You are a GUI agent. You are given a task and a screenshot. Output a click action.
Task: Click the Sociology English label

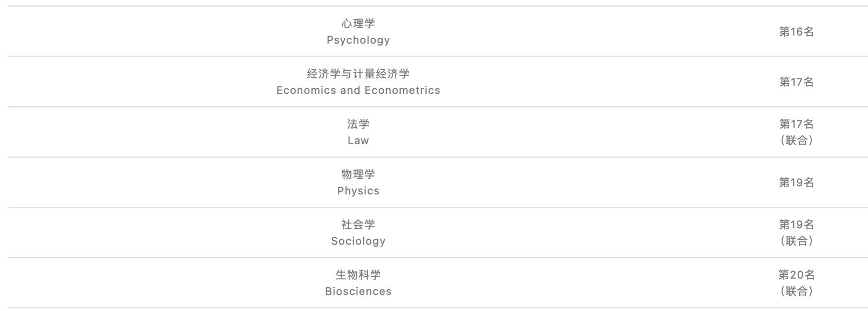pyautogui.click(x=358, y=241)
